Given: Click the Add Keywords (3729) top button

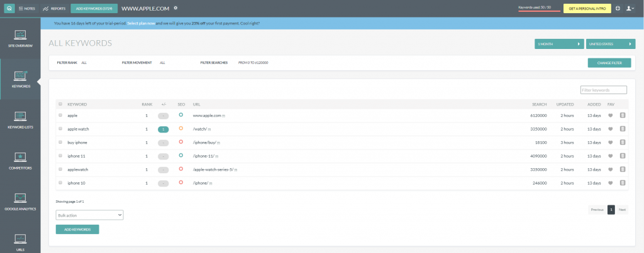Looking at the screenshot, I should tap(94, 8).
